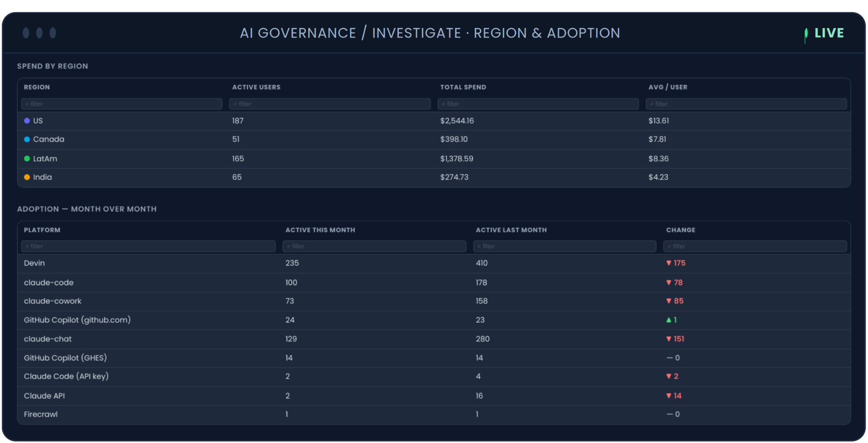This screenshot has height=443, width=868.
Task: Select GitHub Copilot (GHES) row
Action: tap(434, 358)
